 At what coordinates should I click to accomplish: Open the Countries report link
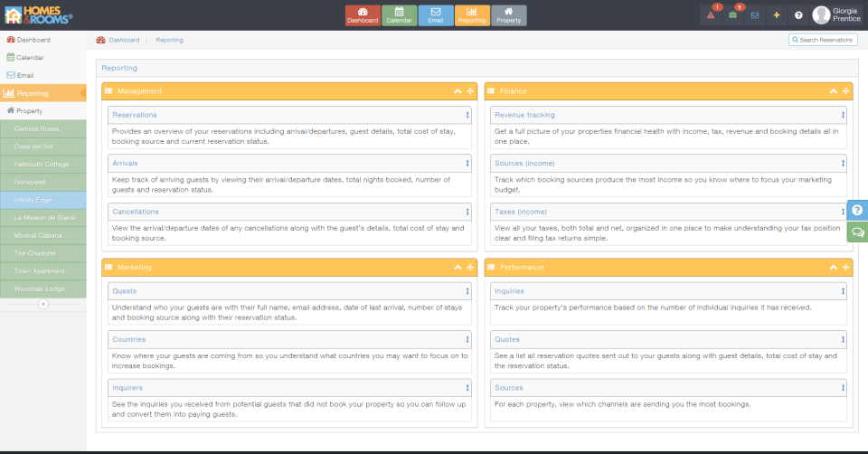[x=129, y=339]
